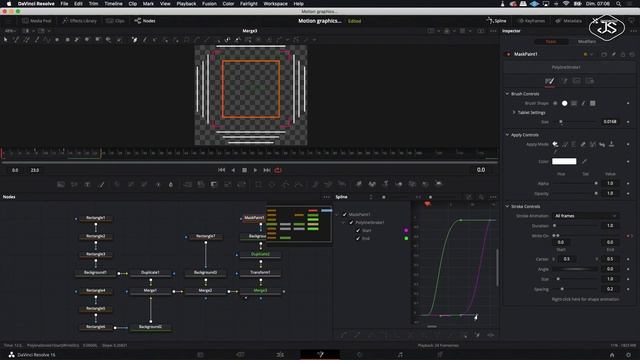640x360 pixels.
Task: Open Nodes panel options (three dots)
Action: pyautogui.click(x=326, y=197)
